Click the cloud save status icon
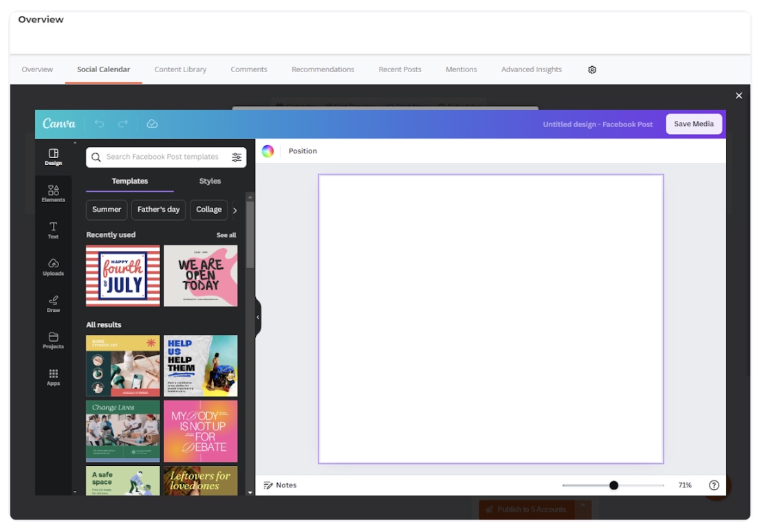 point(153,124)
